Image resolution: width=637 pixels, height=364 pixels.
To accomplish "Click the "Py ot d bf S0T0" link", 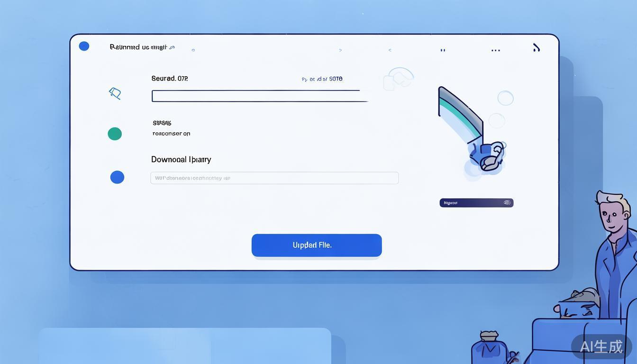I will 322,79.
